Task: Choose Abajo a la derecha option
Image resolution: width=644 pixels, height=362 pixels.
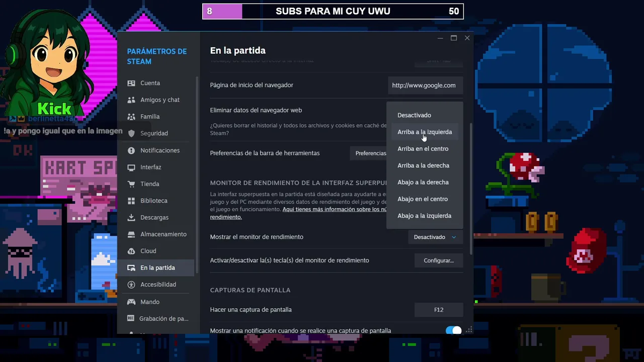Action: 424,182
